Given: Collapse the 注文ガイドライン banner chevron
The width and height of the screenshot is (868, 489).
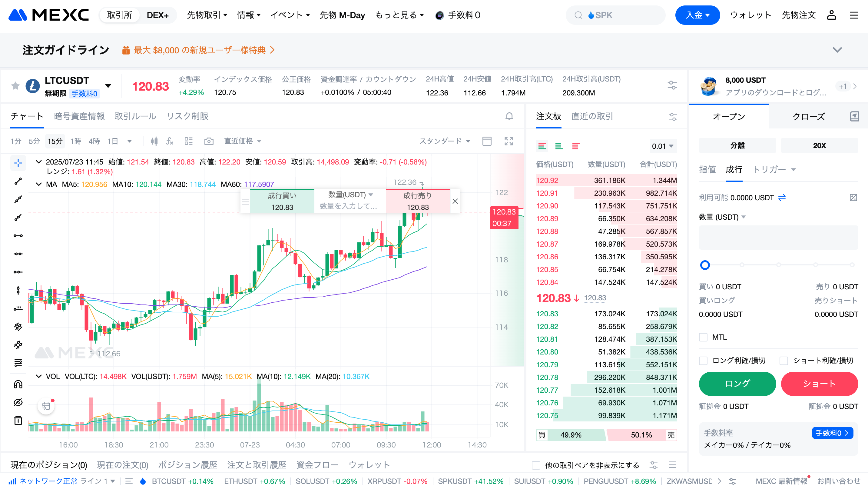Looking at the screenshot, I should pos(837,50).
